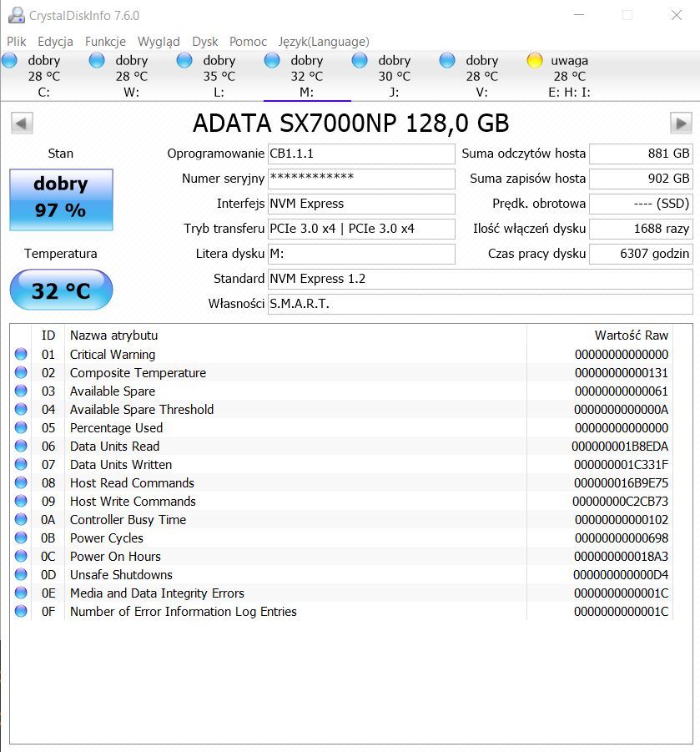Image resolution: width=700 pixels, height=752 pixels.
Task: Select raw value 000000001B8EDA
Action: (x=620, y=446)
